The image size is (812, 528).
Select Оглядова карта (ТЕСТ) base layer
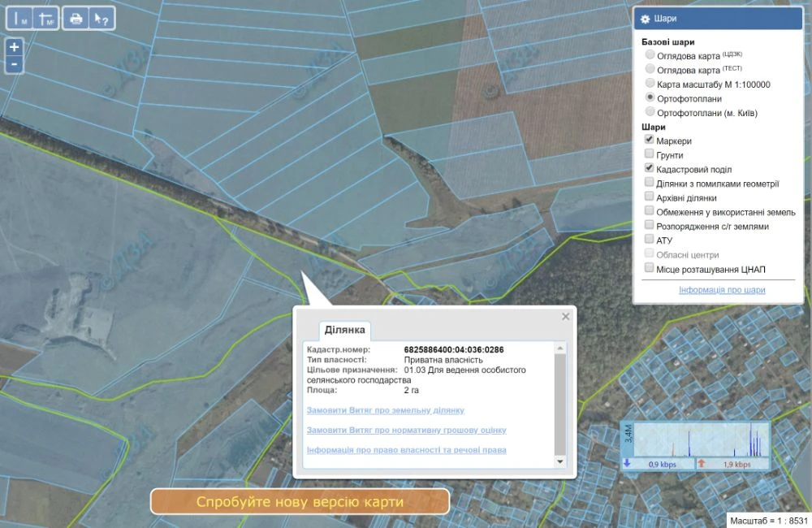(650, 68)
